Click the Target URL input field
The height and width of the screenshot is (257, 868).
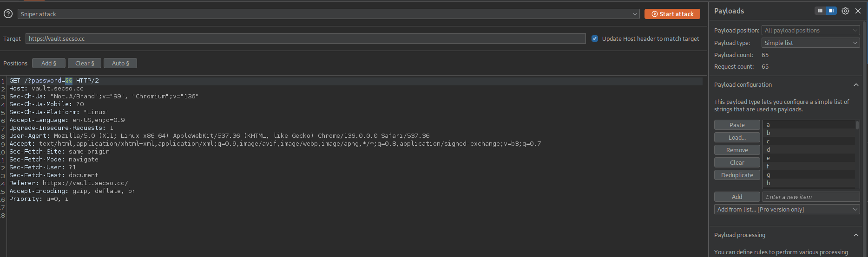305,39
